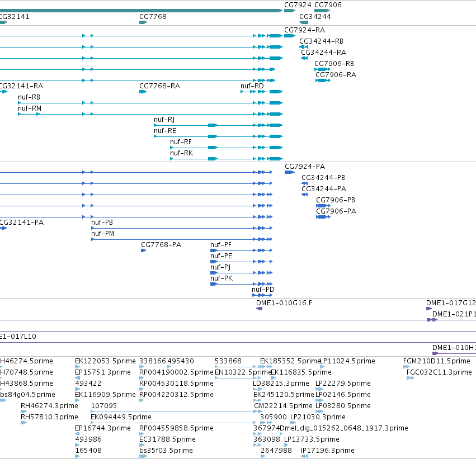Click the CG7906-PA protein glyph

(323, 217)
